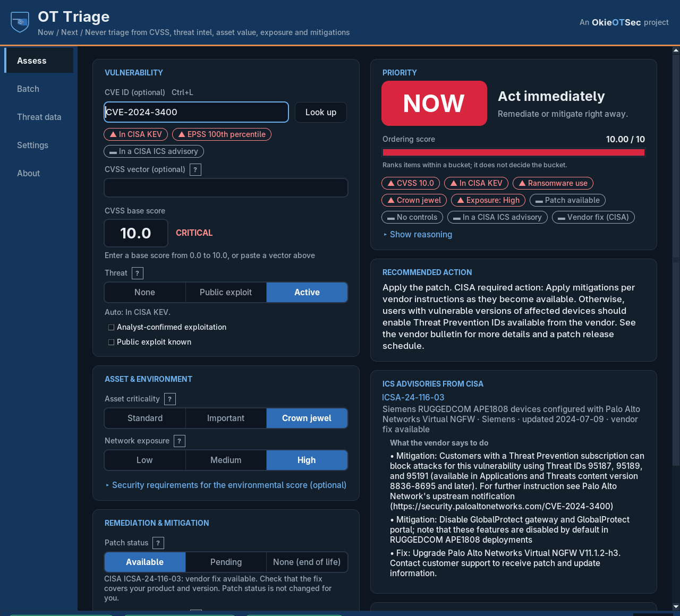The width and height of the screenshot is (680, 616).
Task: Switch to the Batch tab
Action: pyautogui.click(x=39, y=89)
